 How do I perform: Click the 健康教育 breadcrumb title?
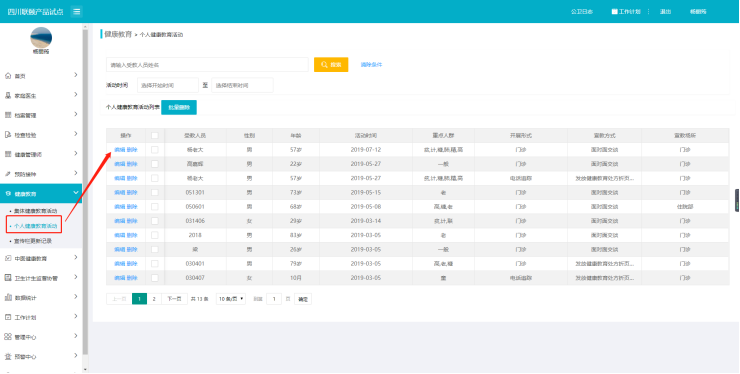point(118,34)
